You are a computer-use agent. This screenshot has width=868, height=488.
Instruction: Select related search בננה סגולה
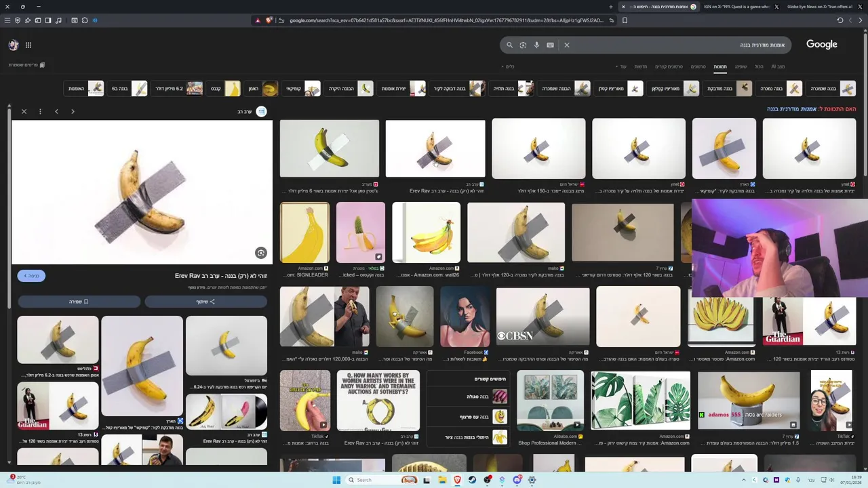tap(467, 396)
